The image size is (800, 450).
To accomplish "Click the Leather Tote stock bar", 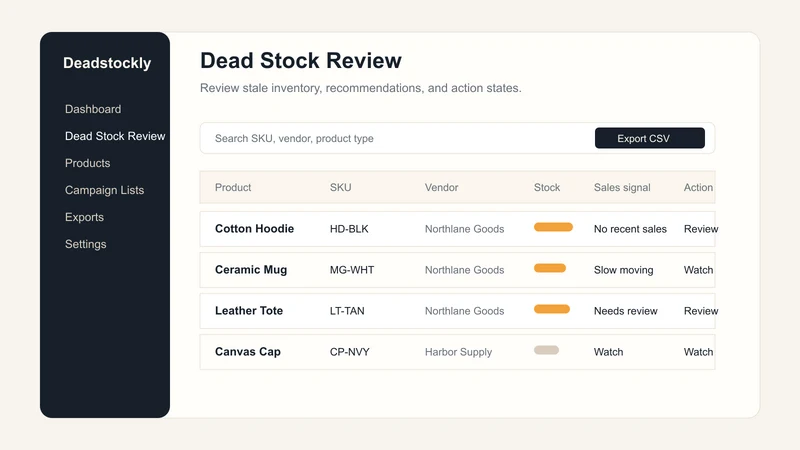I will point(552,309).
